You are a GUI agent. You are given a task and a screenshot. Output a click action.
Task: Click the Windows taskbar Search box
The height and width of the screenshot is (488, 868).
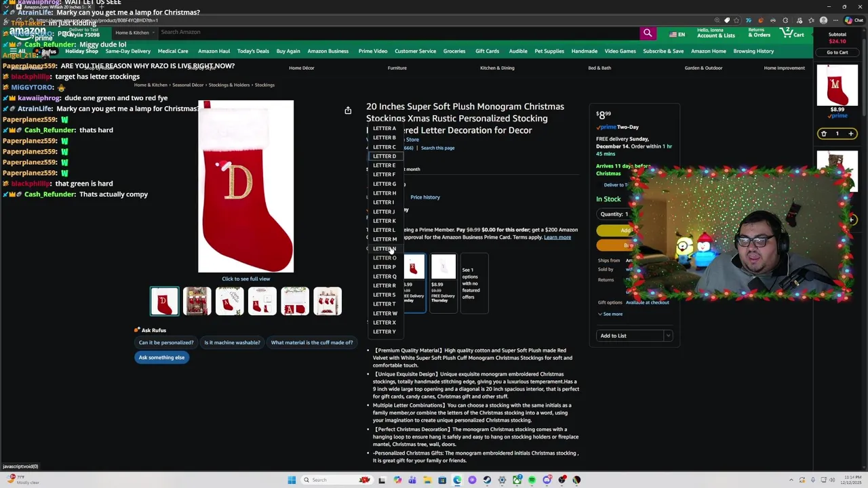337,480
